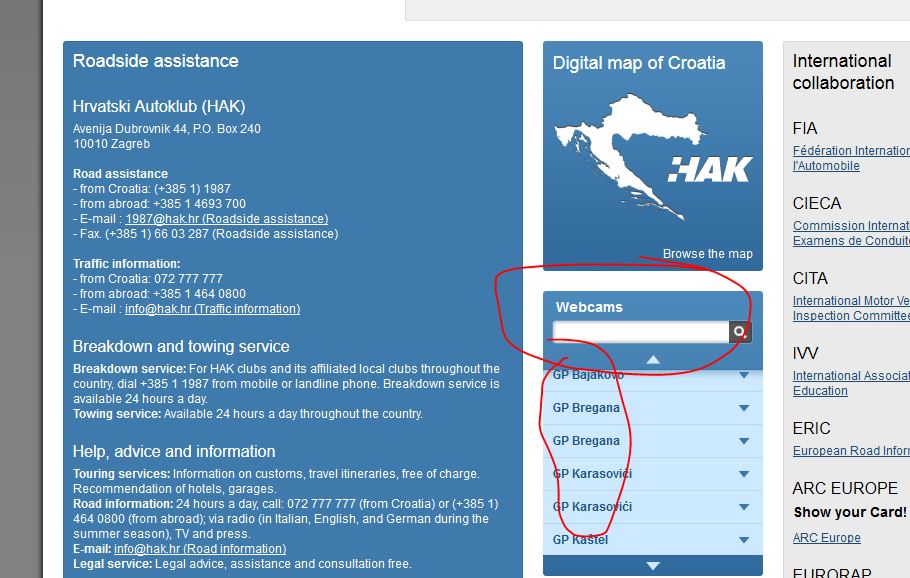The image size is (910, 578).
Task: Open the Commission Internationale CIECA link
Action: (851, 233)
